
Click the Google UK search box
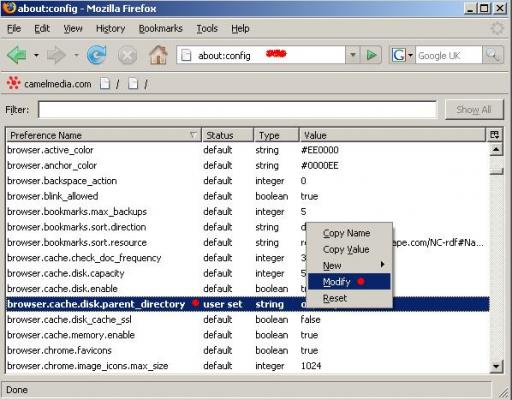coord(448,55)
